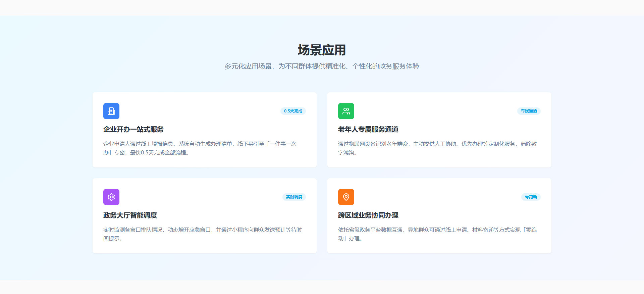Click the description starting with 企业申请人通过线上填报
Image resolution: width=644 pixels, height=294 pixels.
pos(200,148)
